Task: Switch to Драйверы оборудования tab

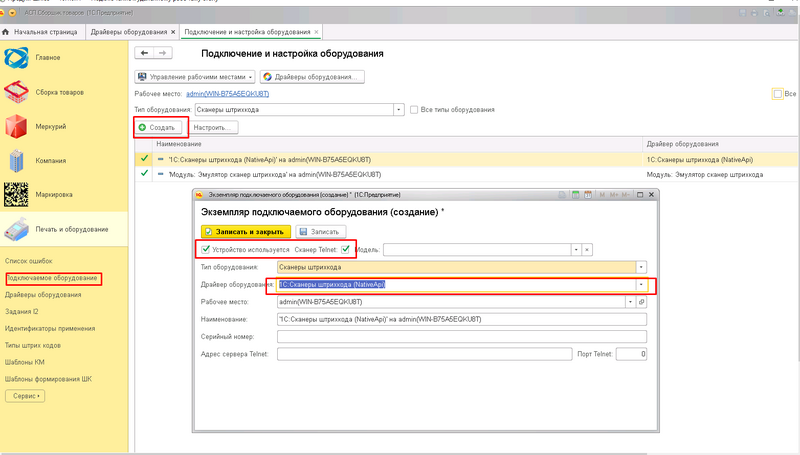Action: coord(129,32)
